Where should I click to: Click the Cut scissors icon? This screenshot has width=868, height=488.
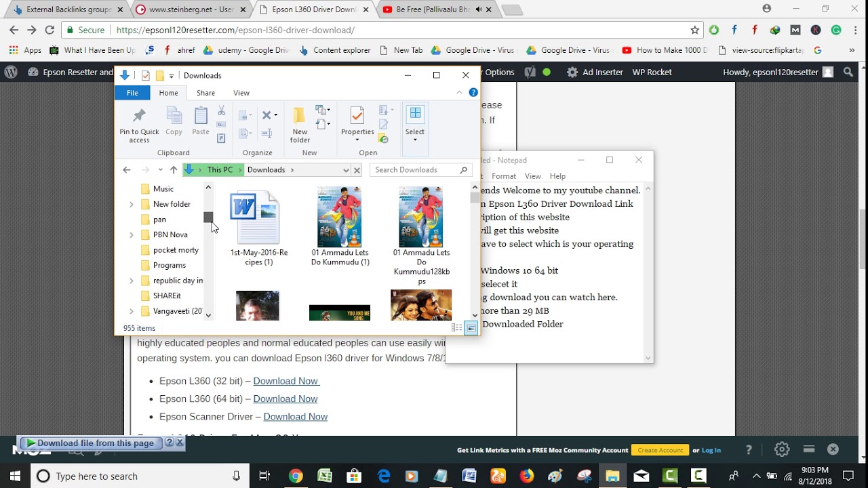pos(221,110)
